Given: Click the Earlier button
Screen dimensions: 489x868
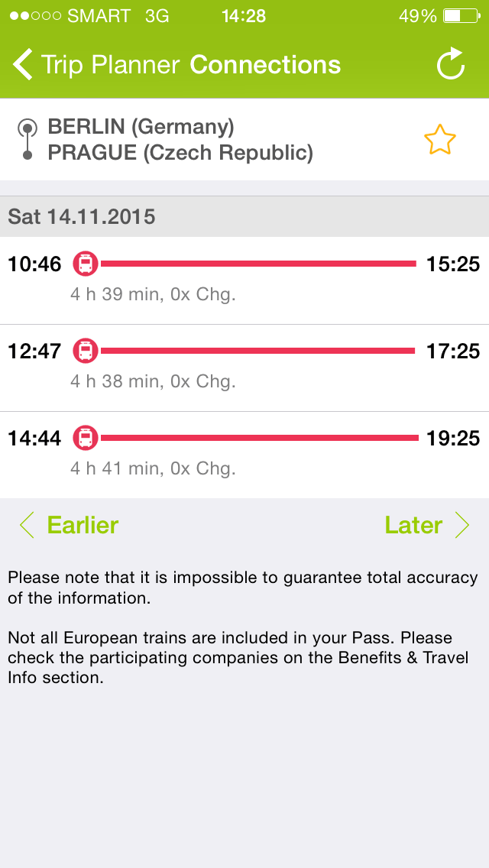Looking at the screenshot, I should click(x=82, y=525).
